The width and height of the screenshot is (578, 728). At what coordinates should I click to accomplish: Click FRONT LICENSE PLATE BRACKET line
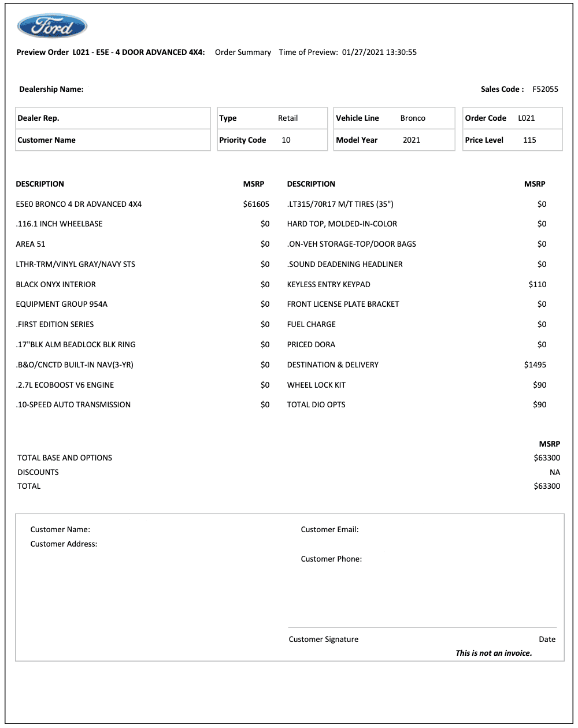[x=343, y=304]
